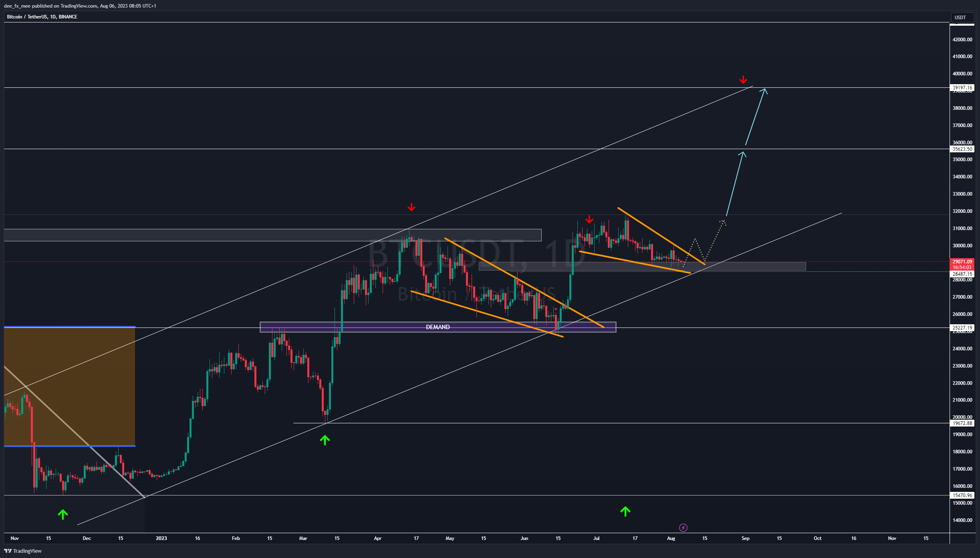
Task: Click the 22000.00 axis value
Action: pos(962,383)
